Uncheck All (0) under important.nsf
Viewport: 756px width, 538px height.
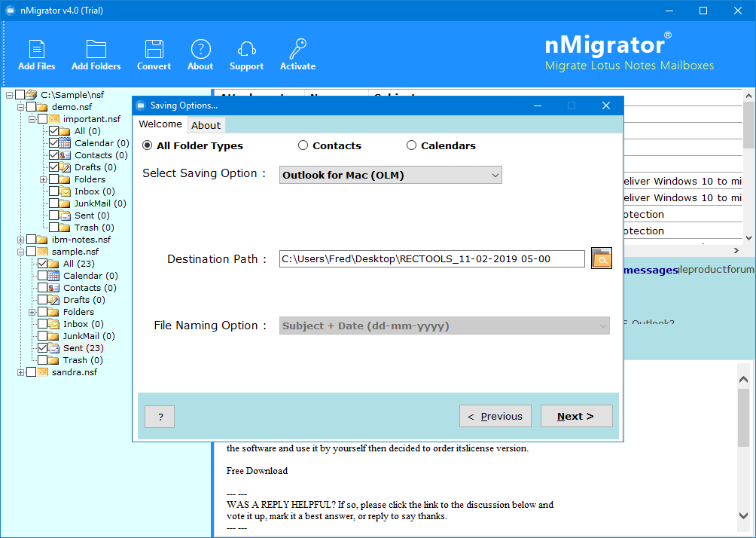point(54,131)
